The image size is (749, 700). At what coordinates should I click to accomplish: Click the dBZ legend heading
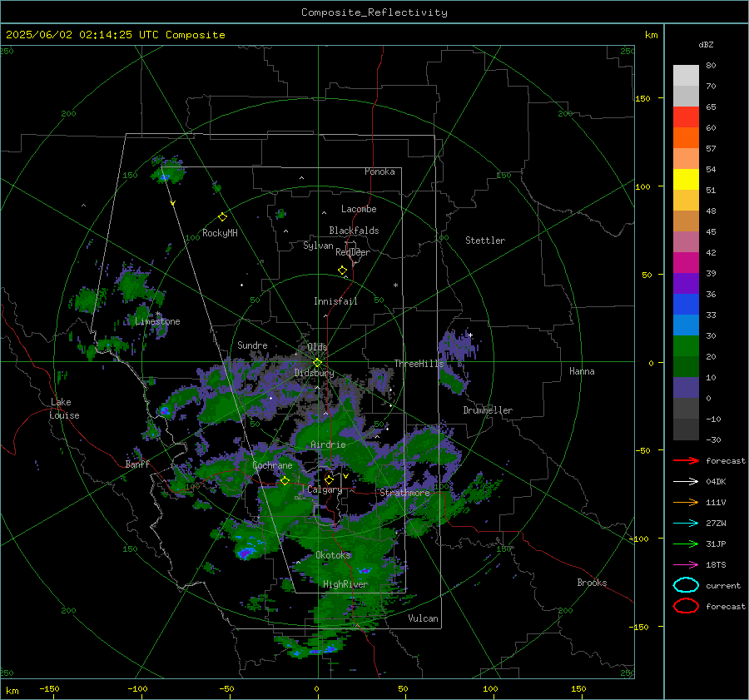coord(706,44)
